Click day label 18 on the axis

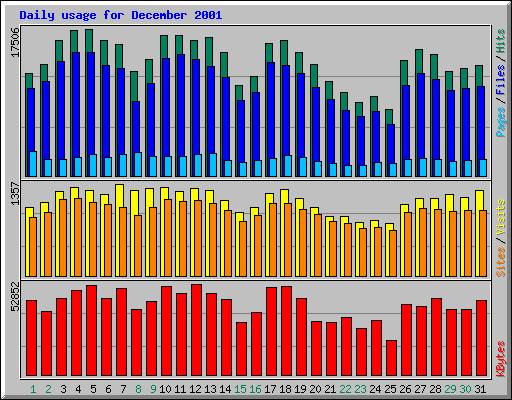285,389
